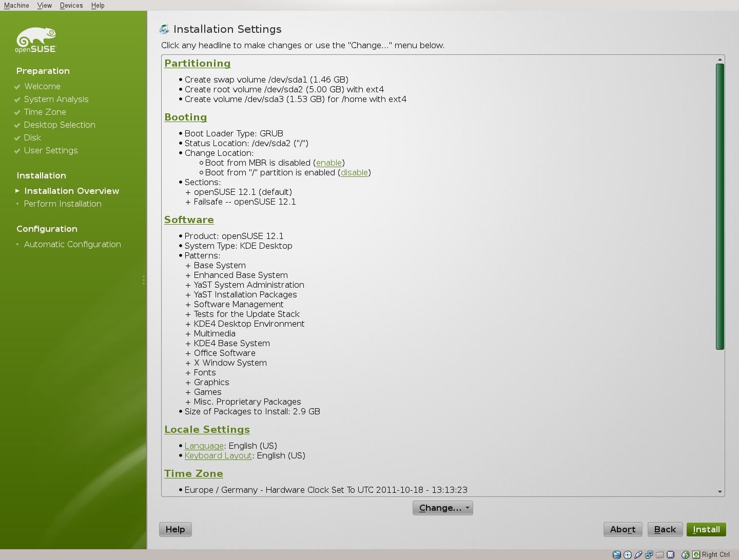739x560 pixels.
Task: Click the 'Games' pattern entry
Action: pos(207,392)
